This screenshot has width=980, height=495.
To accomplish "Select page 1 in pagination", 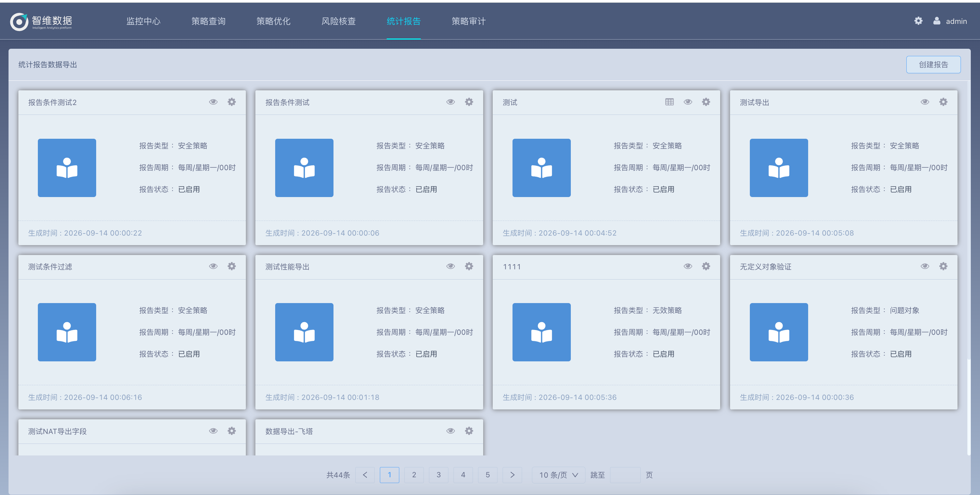I will (389, 475).
